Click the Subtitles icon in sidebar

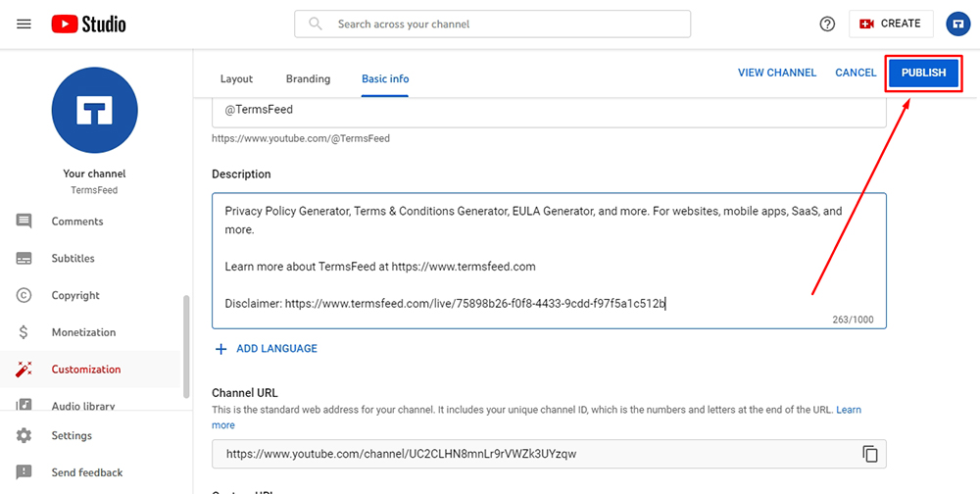click(x=24, y=258)
